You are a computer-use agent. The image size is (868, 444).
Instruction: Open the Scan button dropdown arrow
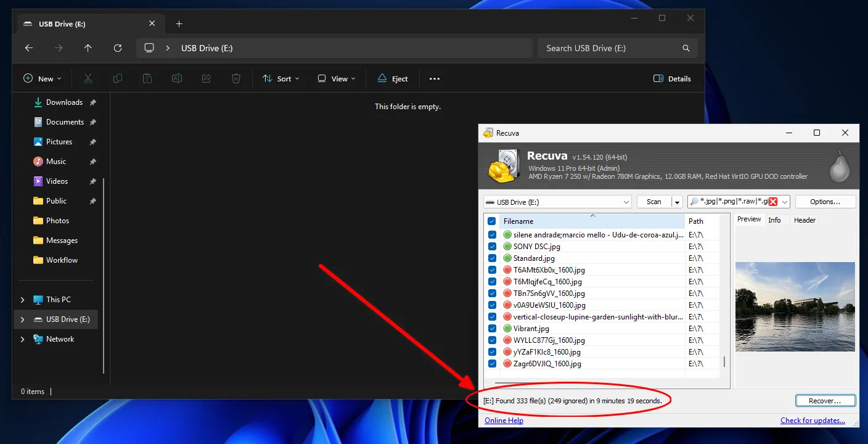(677, 202)
